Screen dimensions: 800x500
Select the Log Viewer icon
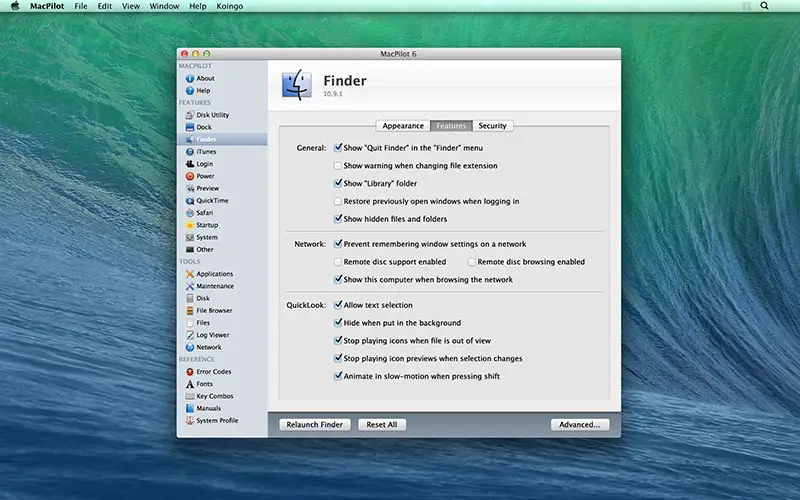190,335
